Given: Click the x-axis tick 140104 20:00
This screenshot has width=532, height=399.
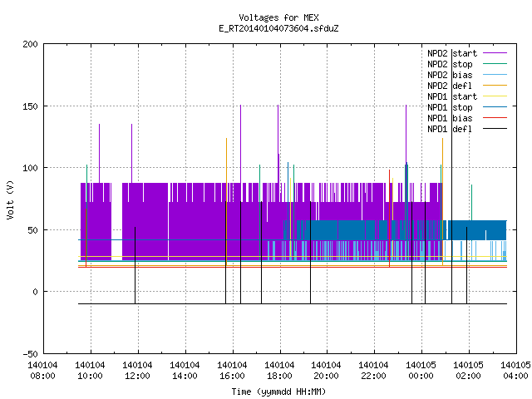Looking at the screenshot, I should [x=327, y=371].
